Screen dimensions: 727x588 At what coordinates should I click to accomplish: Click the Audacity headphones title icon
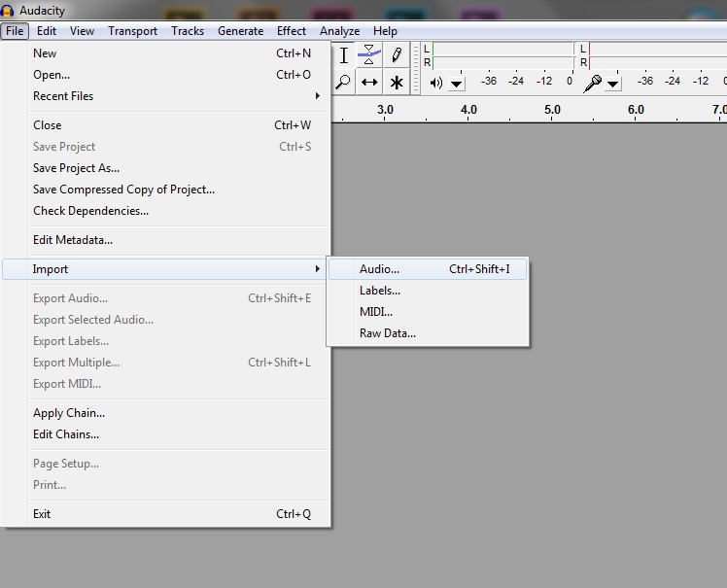pos(8,10)
